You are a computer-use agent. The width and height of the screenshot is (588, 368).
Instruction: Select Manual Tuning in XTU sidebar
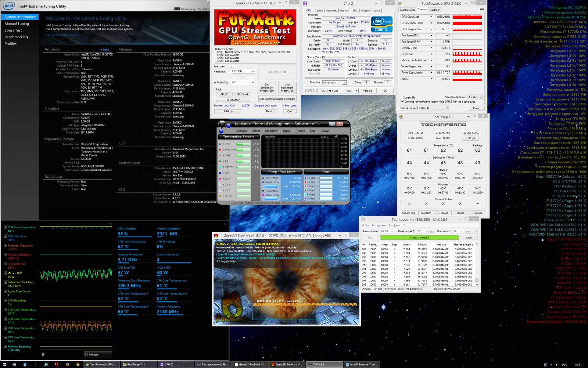coord(17,24)
